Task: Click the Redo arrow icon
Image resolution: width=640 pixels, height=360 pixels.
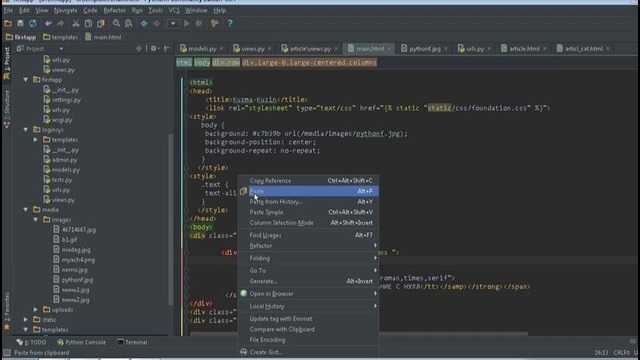Action: pyautogui.click(x=60, y=23)
